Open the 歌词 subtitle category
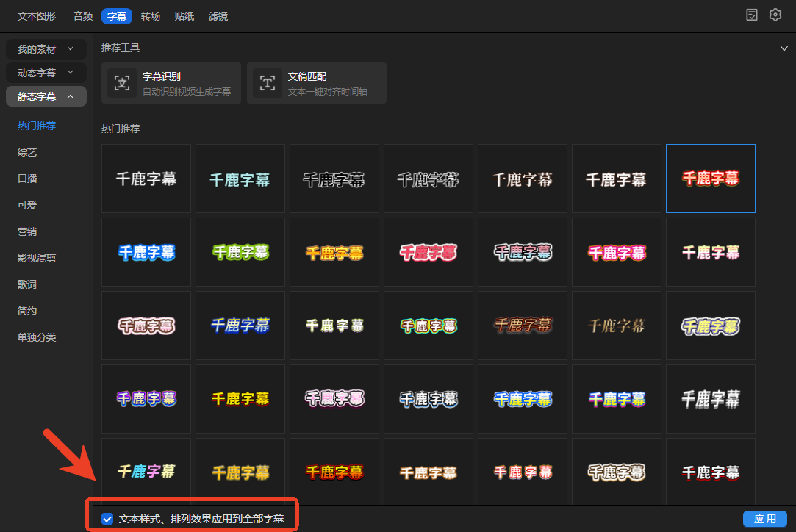 pyautogui.click(x=27, y=284)
